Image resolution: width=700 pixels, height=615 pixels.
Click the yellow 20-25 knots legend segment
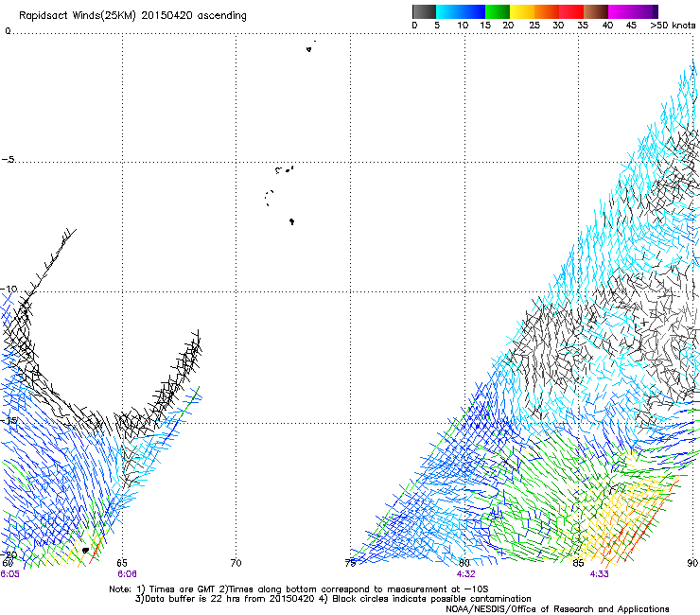(522, 11)
